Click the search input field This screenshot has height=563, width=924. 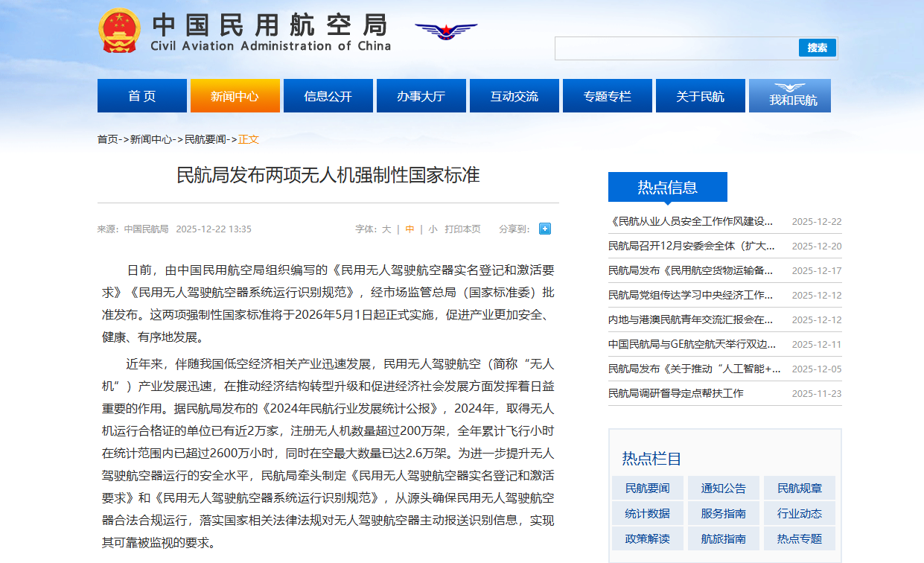click(x=670, y=48)
